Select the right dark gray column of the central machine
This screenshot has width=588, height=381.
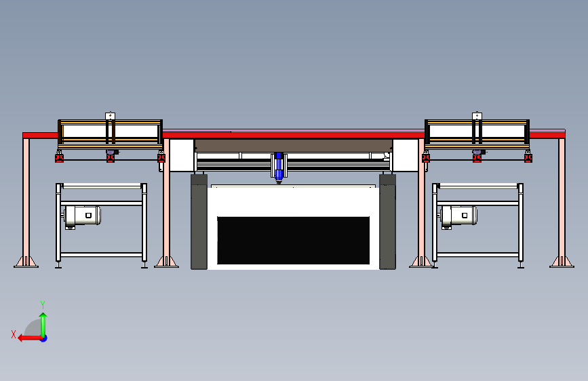tap(387, 222)
